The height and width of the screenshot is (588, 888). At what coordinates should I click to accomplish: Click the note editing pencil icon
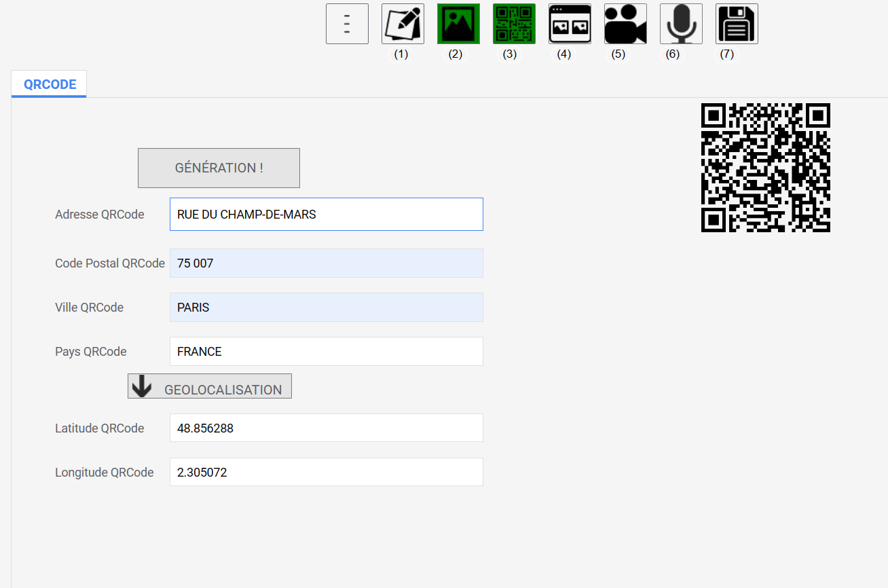(x=403, y=24)
